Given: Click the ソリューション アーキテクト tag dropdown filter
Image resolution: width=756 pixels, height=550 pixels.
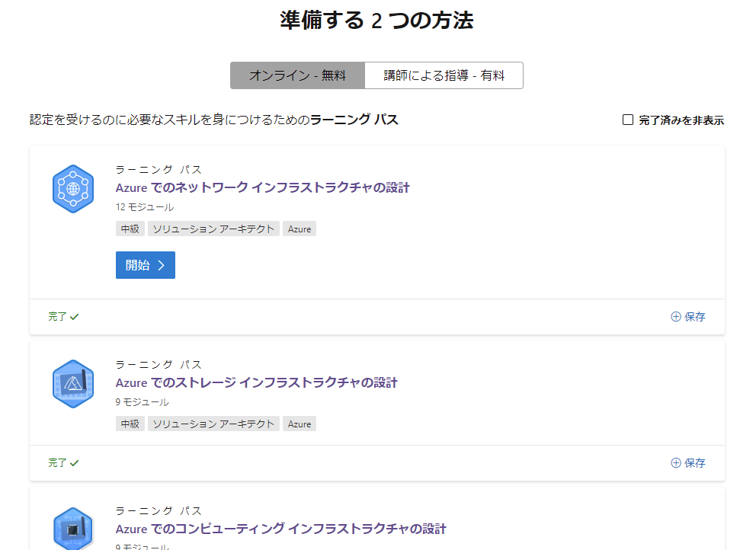Looking at the screenshot, I should pos(213,229).
